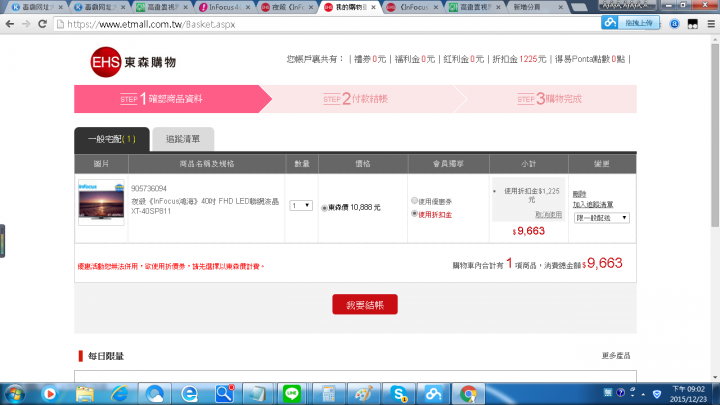The image size is (720, 405).
Task: Click STEP 2 付款結帳 step
Action: (355, 99)
